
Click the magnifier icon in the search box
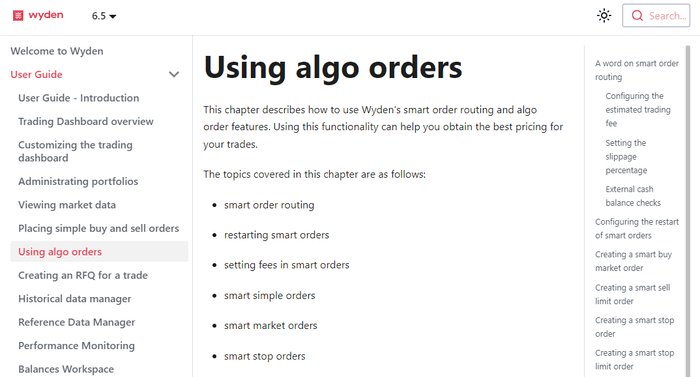point(637,16)
